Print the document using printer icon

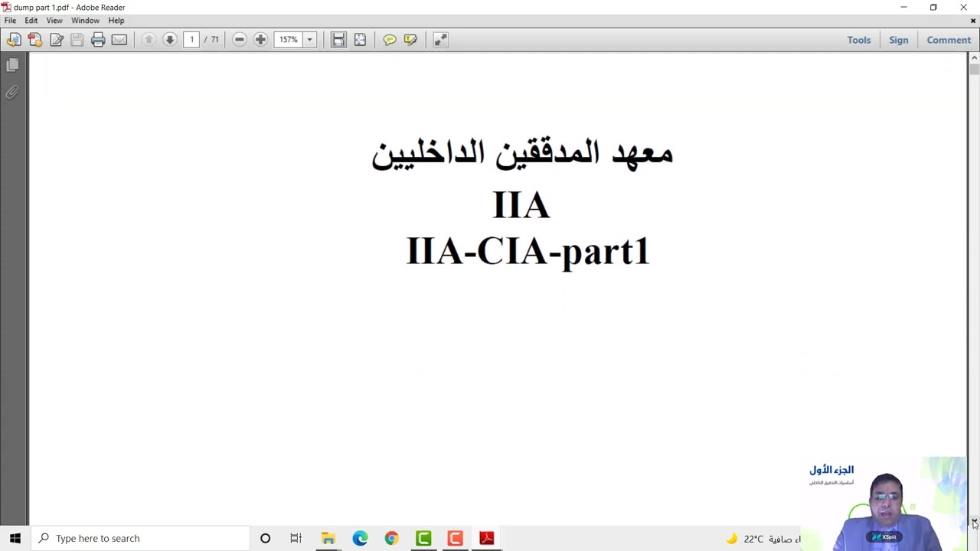98,40
